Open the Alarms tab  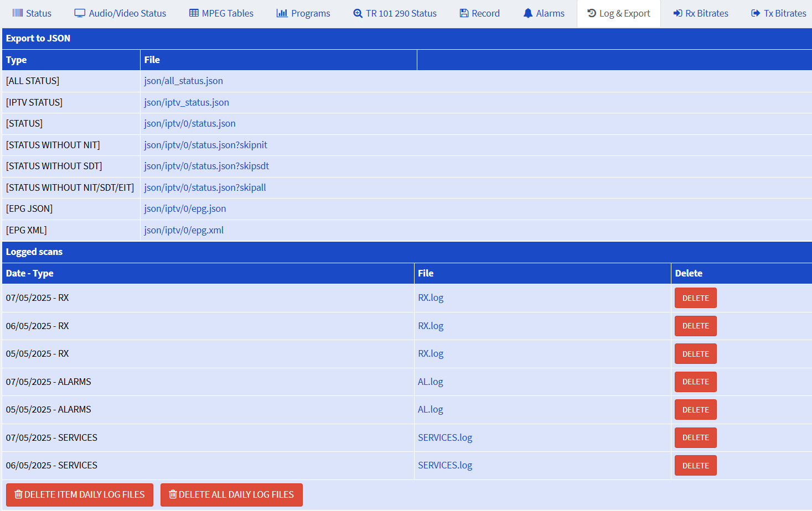tap(544, 13)
